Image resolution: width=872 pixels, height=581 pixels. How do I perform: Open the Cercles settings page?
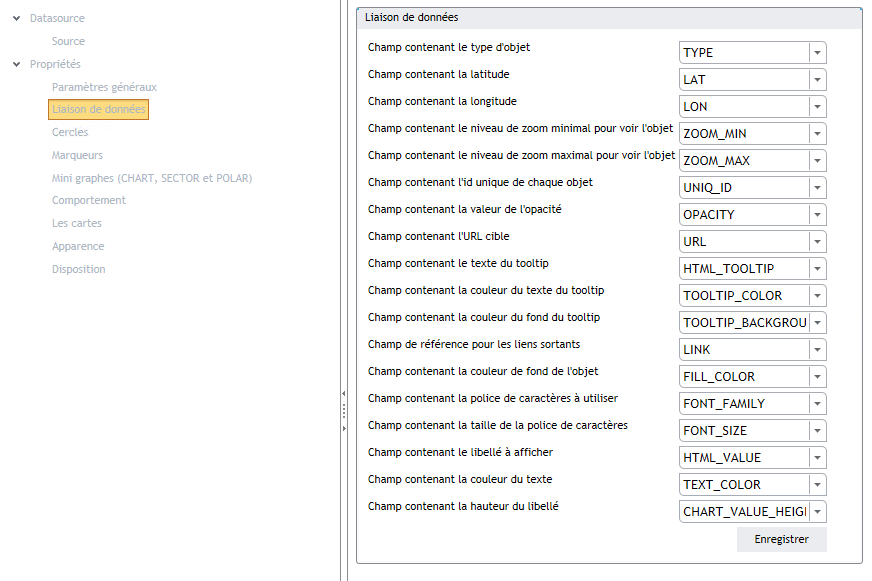point(70,132)
